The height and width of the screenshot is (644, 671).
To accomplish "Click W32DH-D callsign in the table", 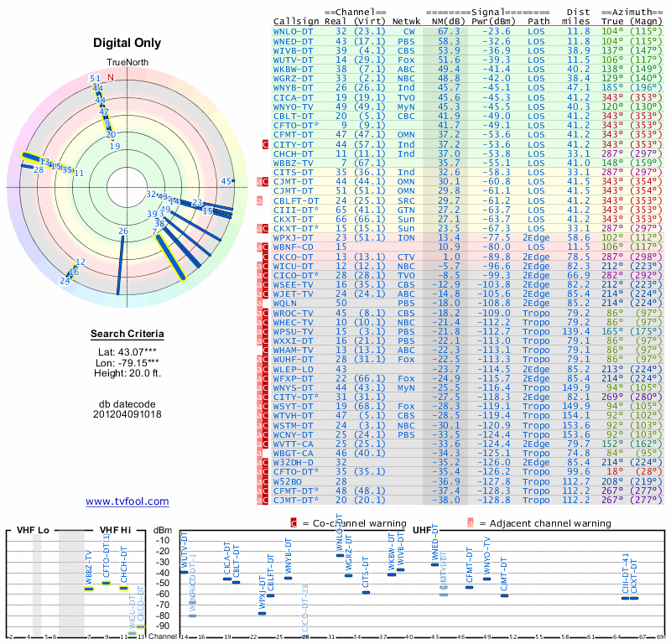I will [293, 463].
